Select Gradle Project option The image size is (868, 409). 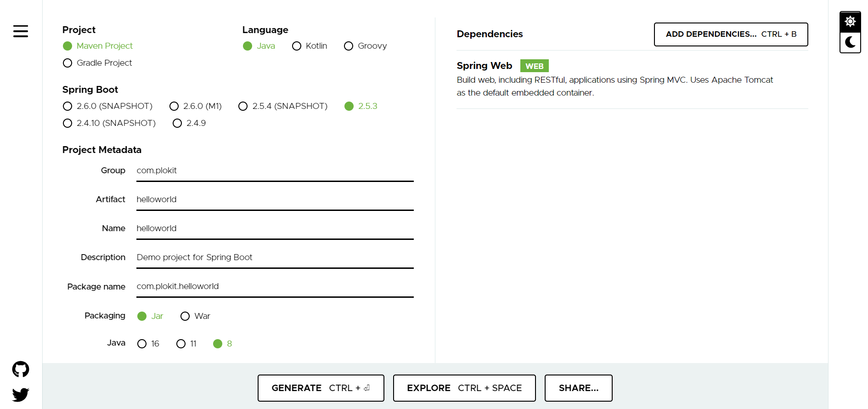97,63
